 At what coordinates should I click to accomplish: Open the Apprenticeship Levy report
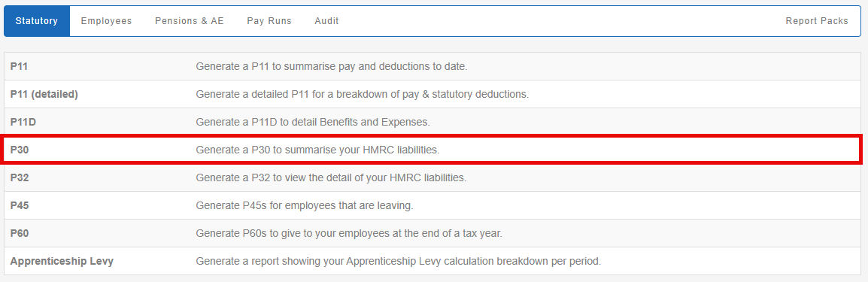pos(432,261)
